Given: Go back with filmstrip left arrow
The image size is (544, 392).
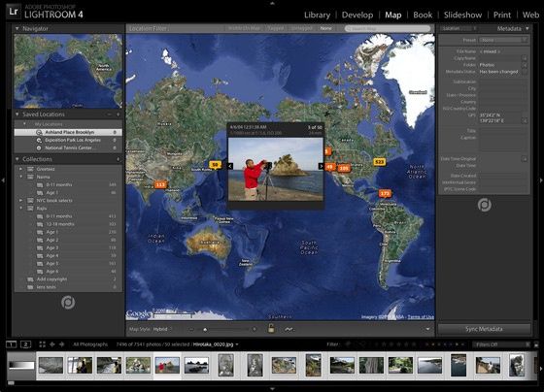Looking at the screenshot, I should click(52, 344).
